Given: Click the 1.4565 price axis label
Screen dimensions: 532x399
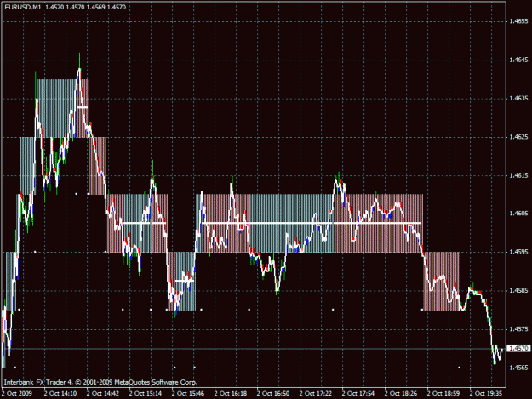Looking at the screenshot, I should 518,368.
